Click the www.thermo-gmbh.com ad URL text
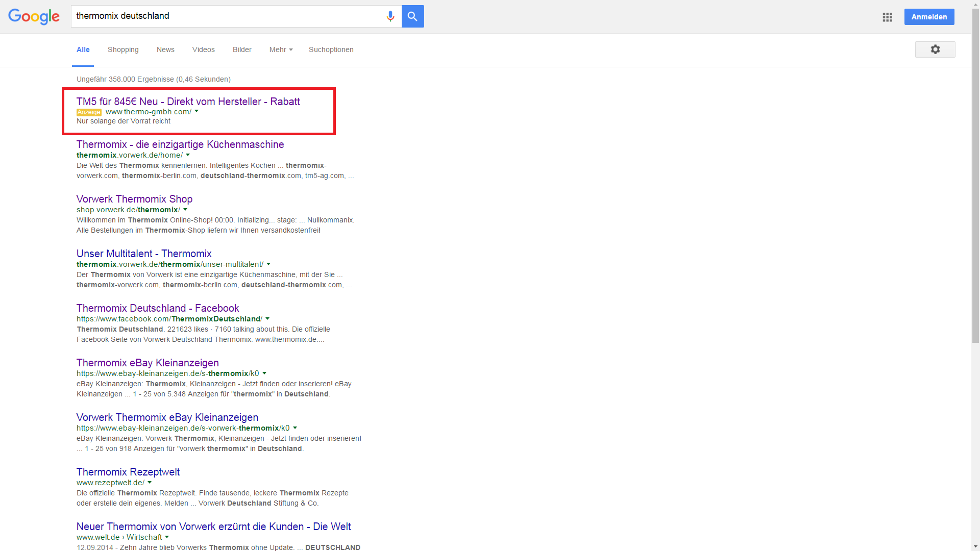Screen dimensions: 980x551 pyautogui.click(x=149, y=112)
